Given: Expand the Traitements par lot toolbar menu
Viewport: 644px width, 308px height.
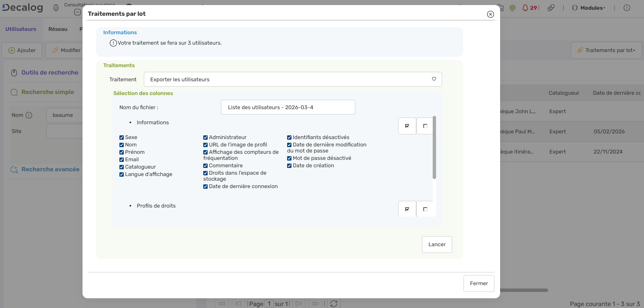Looking at the screenshot, I should [606, 50].
